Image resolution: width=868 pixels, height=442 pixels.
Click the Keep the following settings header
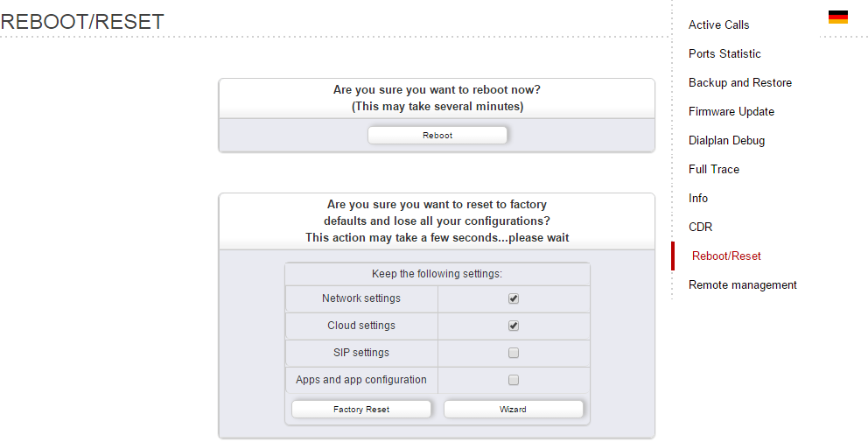click(437, 274)
